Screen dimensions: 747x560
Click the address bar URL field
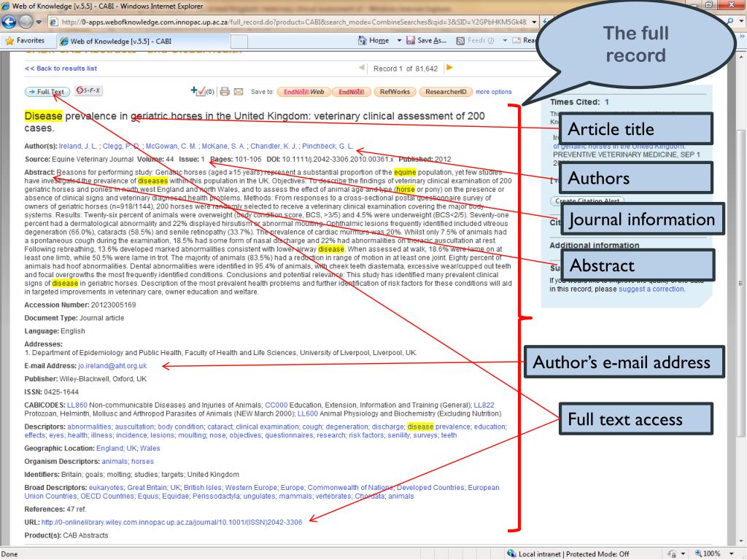coord(293,22)
